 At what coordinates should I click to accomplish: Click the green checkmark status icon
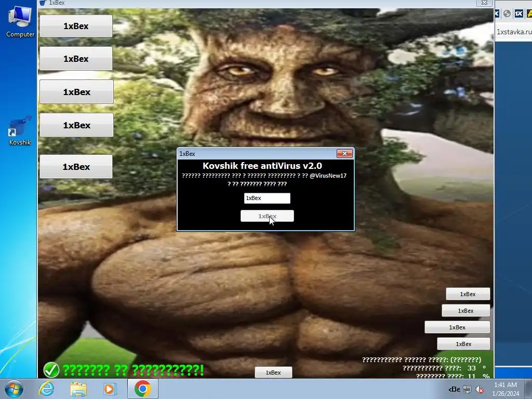pos(51,370)
